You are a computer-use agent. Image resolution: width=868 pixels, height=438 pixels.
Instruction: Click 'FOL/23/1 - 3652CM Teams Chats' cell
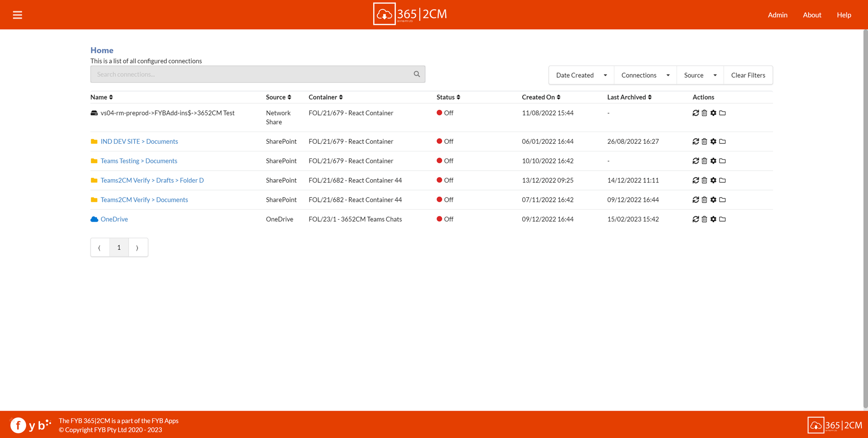pos(355,219)
